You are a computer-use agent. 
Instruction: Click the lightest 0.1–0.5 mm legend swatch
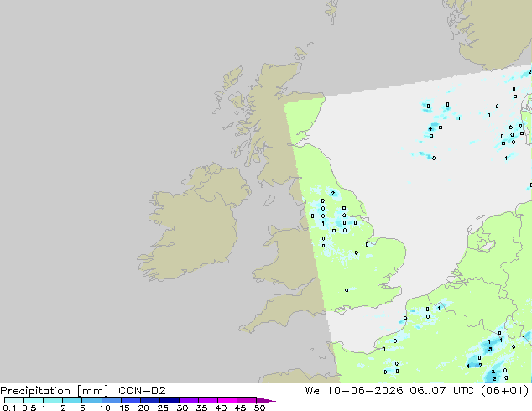(14, 400)
